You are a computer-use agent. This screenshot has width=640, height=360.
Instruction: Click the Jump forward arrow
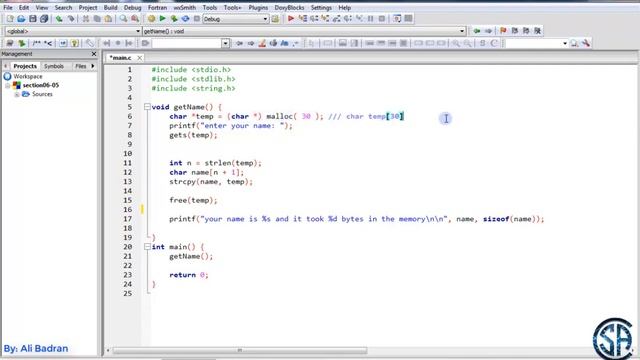[488, 31]
